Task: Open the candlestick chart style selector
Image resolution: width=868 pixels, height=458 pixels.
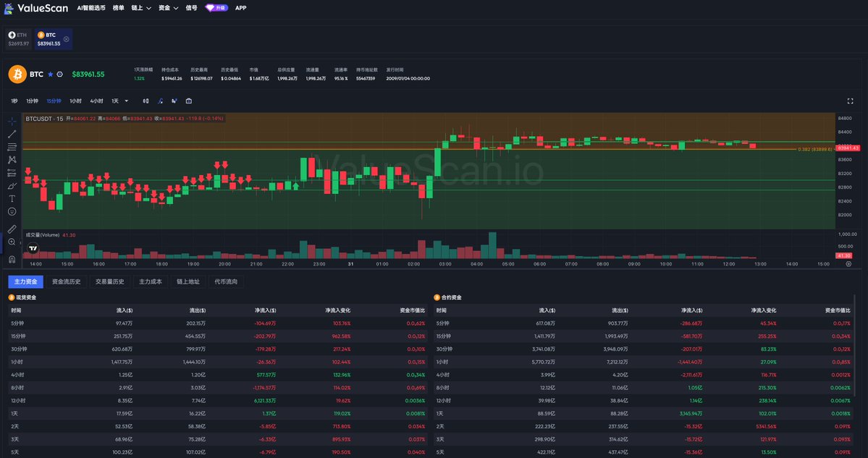Action: [x=146, y=101]
